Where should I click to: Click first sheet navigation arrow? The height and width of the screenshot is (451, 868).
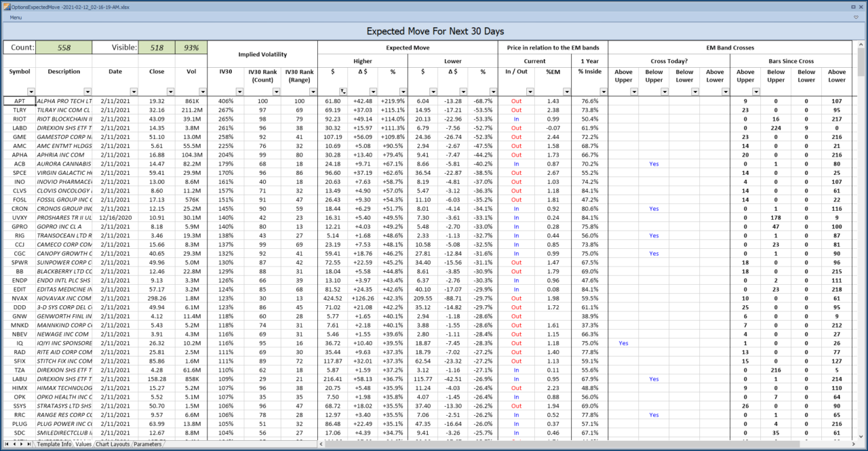coord(7,444)
